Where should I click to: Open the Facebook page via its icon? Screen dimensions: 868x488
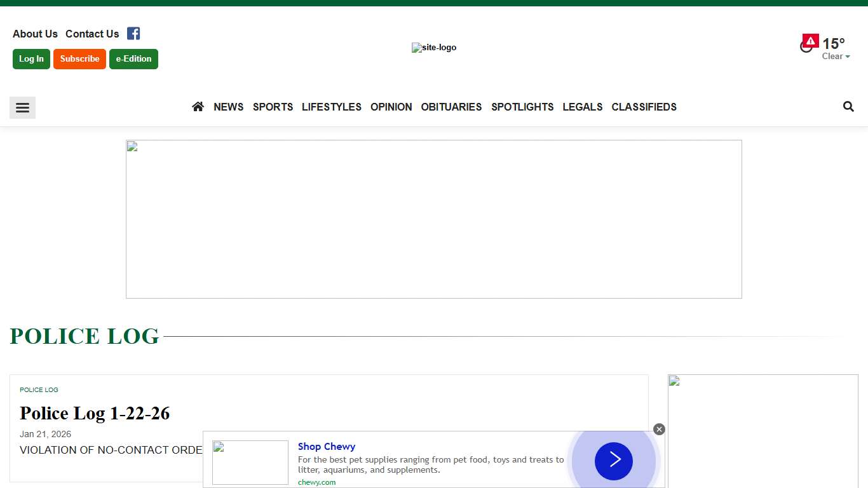tap(133, 33)
